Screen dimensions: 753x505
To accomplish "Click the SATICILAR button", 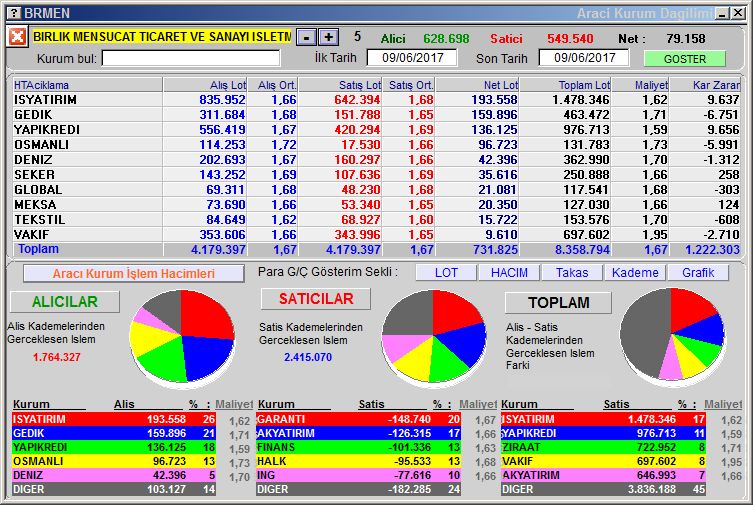I will pyautogui.click(x=316, y=299).
